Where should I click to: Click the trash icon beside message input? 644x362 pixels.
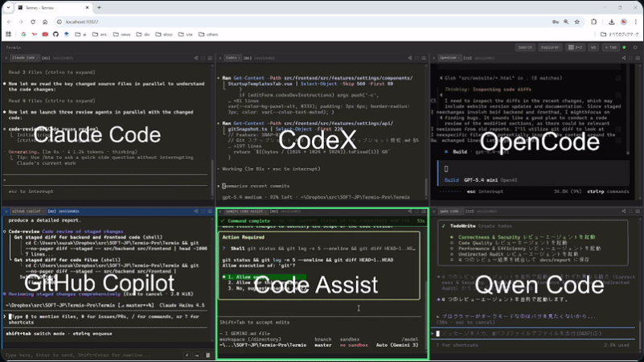click(207, 356)
